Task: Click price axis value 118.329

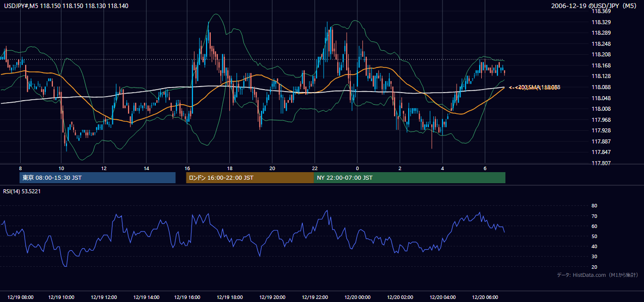Action: 601,22
